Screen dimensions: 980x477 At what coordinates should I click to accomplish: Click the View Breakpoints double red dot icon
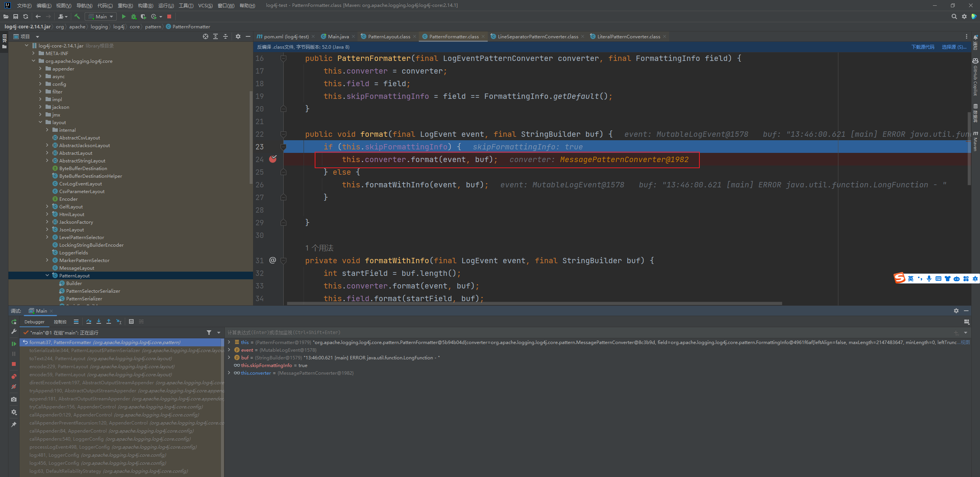tap(14, 376)
